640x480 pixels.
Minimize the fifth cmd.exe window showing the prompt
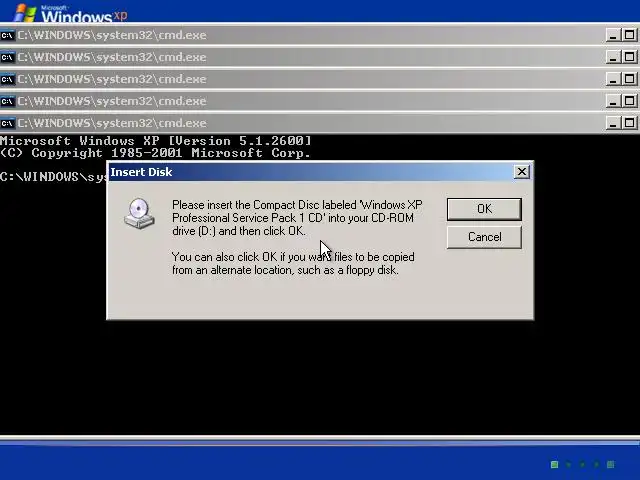[613, 123]
